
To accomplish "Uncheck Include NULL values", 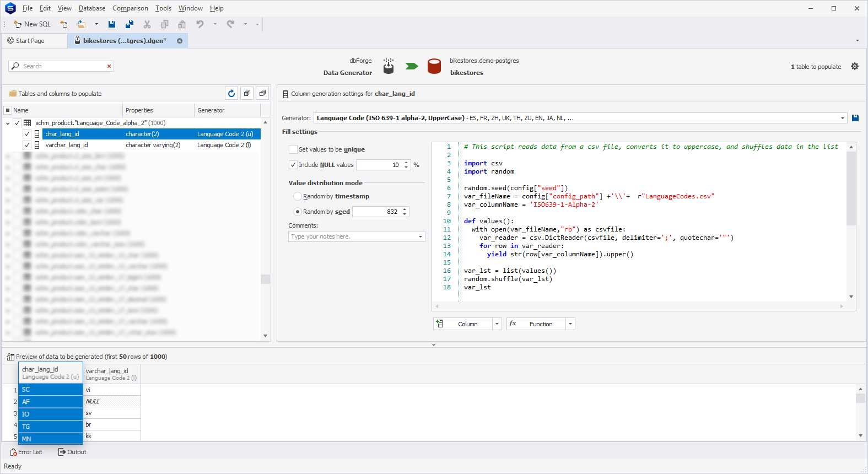I will coord(293,165).
